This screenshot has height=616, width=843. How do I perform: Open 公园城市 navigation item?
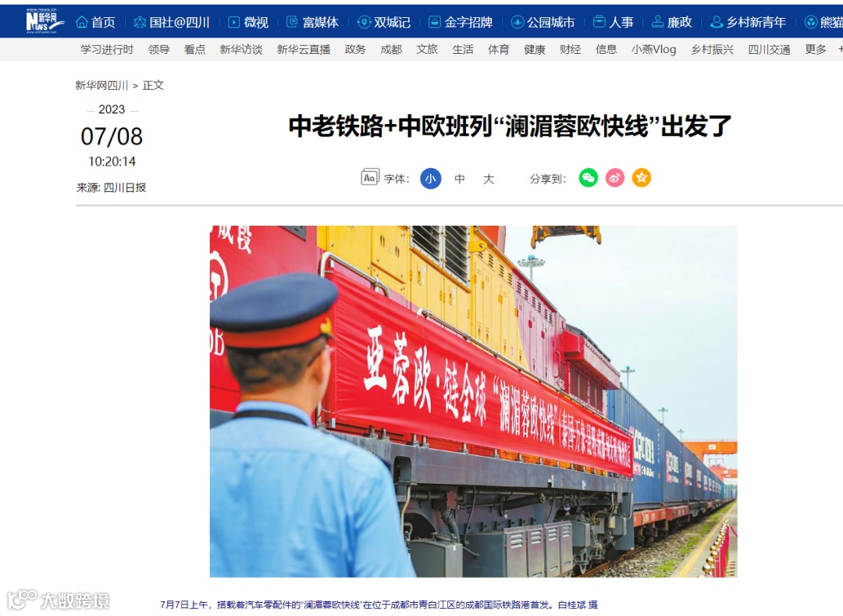(543, 22)
